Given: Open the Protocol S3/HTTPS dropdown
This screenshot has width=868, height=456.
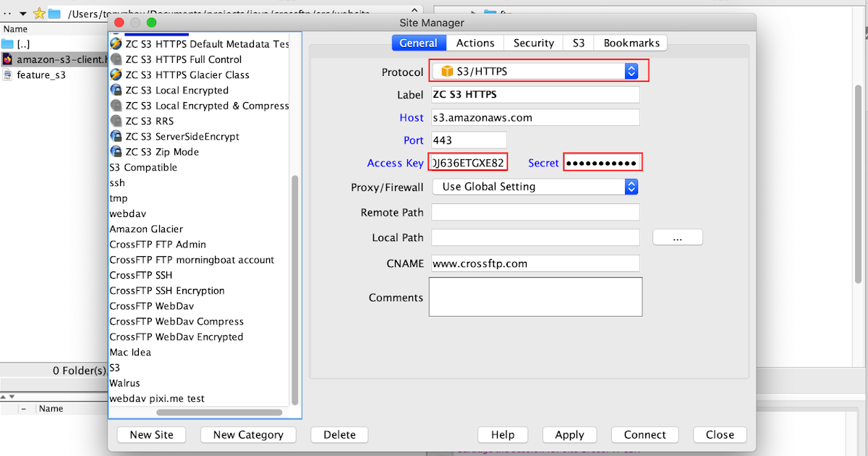Looking at the screenshot, I should coord(535,71).
